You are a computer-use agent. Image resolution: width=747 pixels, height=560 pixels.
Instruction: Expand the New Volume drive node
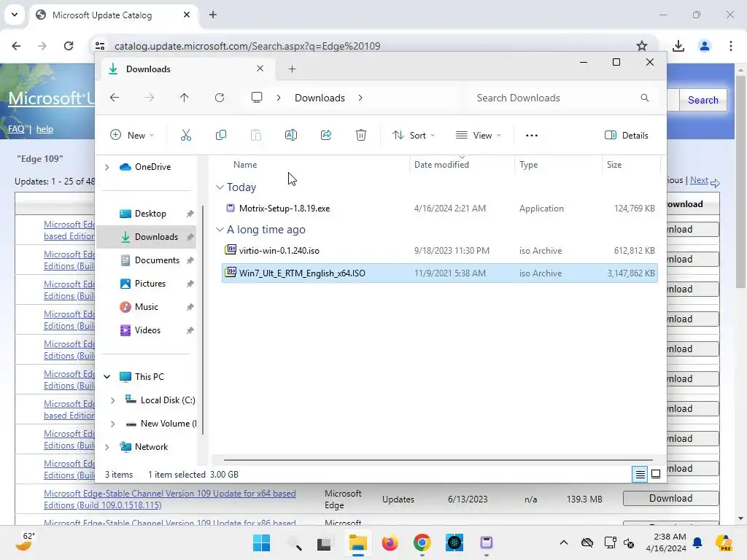pos(113,424)
